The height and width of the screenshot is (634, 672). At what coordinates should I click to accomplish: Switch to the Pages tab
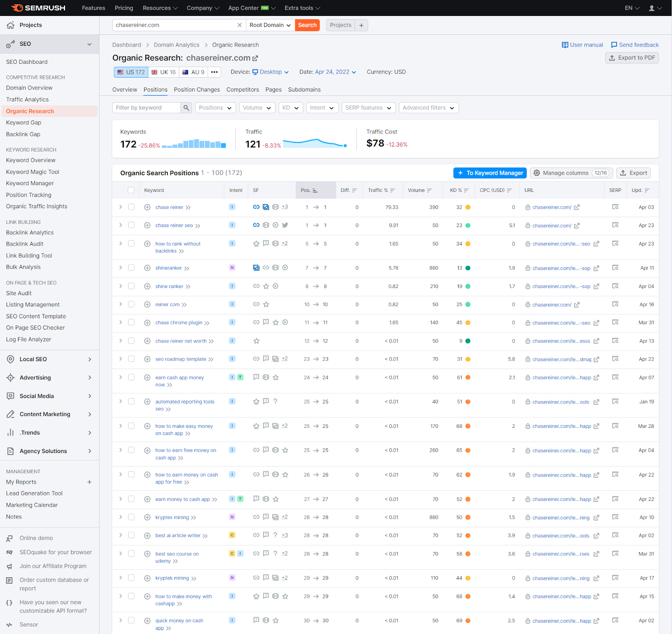273,90
